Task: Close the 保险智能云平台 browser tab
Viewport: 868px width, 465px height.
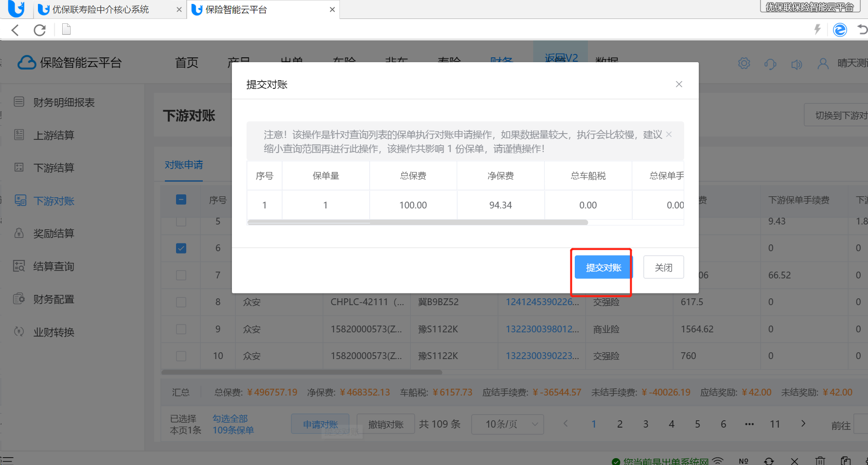Action: click(332, 10)
